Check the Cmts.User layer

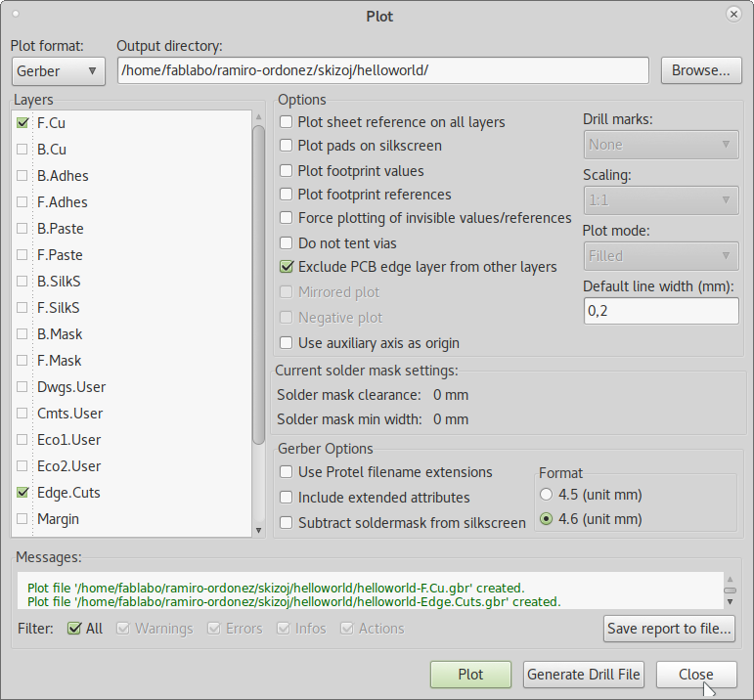(x=22, y=414)
